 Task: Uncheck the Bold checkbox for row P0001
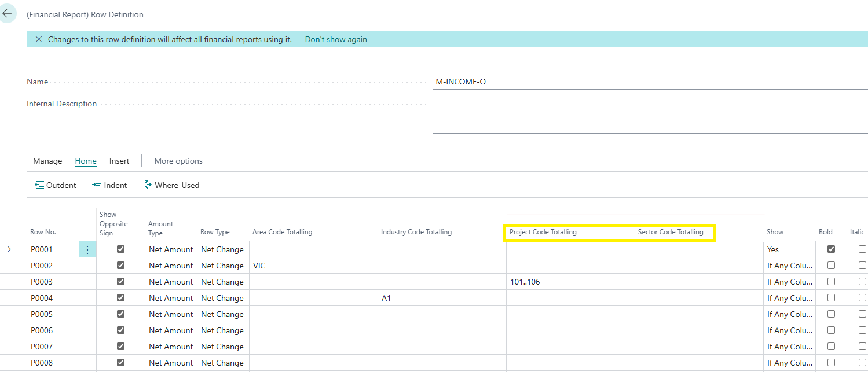tap(831, 249)
